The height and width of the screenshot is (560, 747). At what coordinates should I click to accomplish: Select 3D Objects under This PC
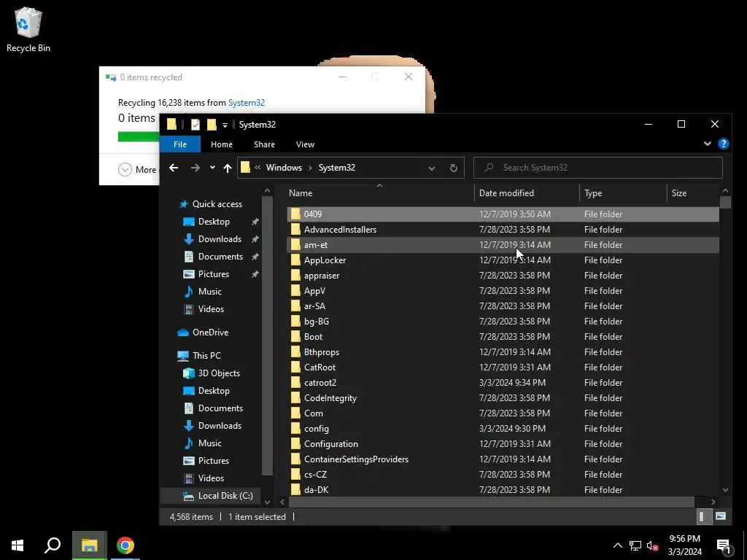[219, 373]
